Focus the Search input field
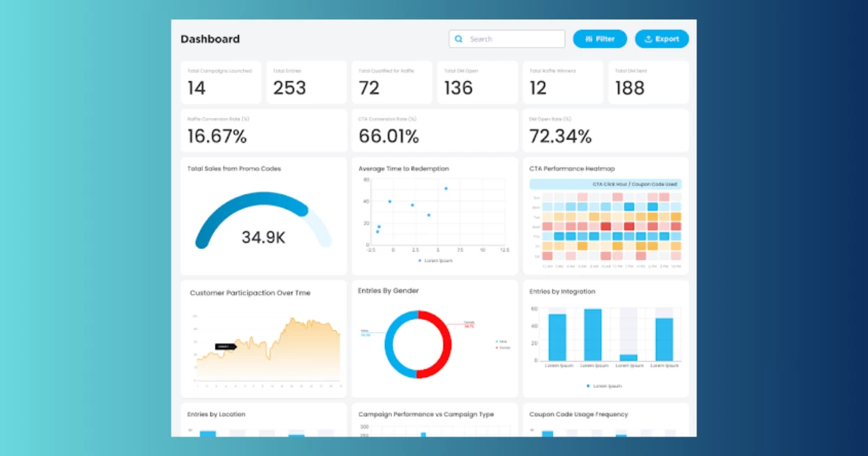Image resolution: width=868 pixels, height=456 pixels. [514, 39]
